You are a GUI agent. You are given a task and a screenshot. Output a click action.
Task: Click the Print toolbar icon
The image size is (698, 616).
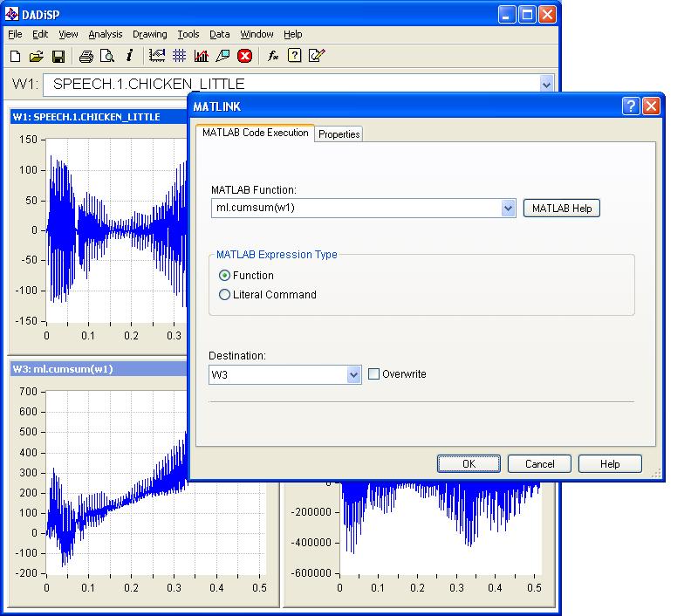(x=86, y=56)
